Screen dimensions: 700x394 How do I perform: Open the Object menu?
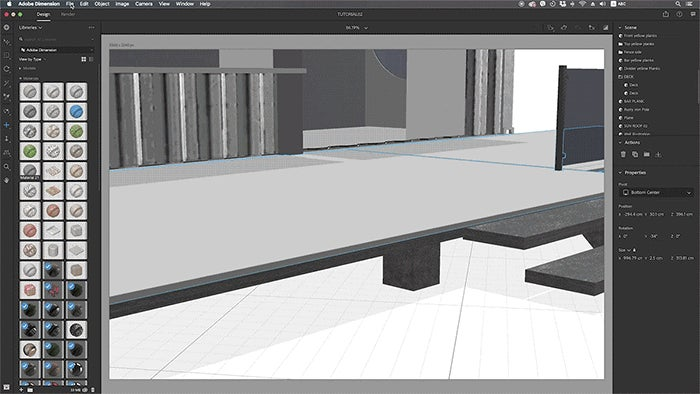click(102, 4)
